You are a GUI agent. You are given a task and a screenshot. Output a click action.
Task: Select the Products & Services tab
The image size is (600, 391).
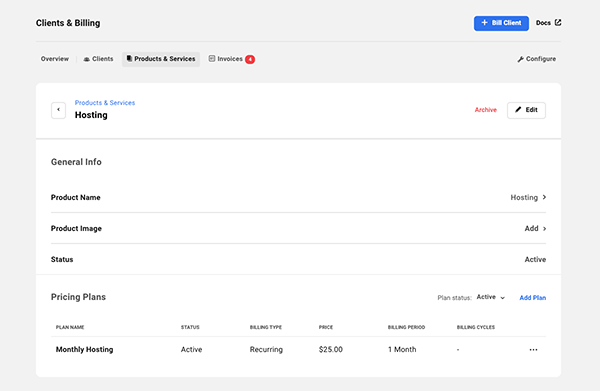click(x=161, y=59)
